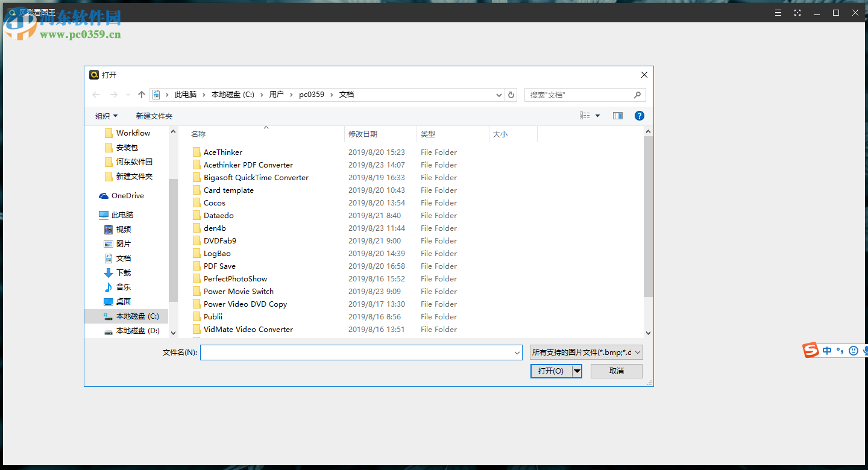Select 本地磁盘 (D:) in the sidebar

[131, 331]
